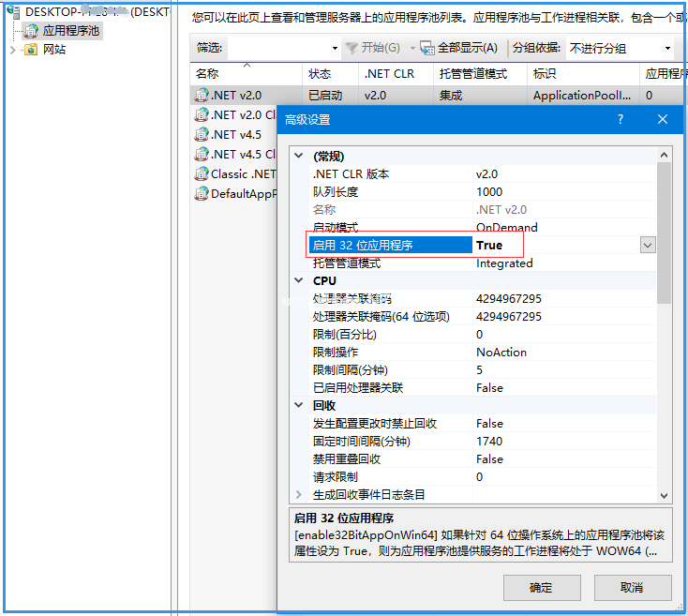The image size is (688, 616).
Task: Click the 队列长度 value field
Action: click(562, 191)
